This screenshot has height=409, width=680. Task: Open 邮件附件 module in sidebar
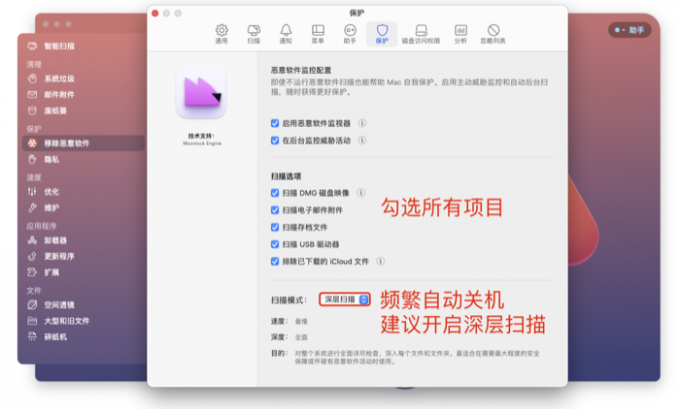[51, 95]
